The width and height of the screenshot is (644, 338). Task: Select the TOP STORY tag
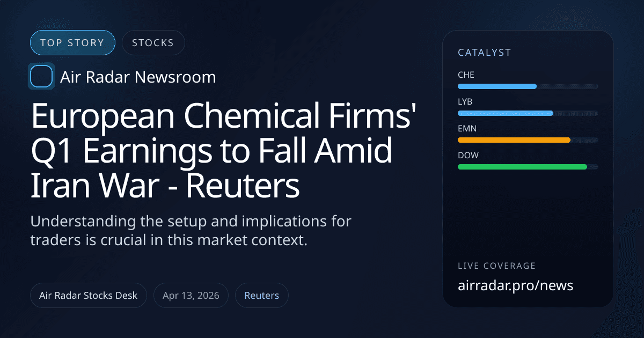coord(72,43)
